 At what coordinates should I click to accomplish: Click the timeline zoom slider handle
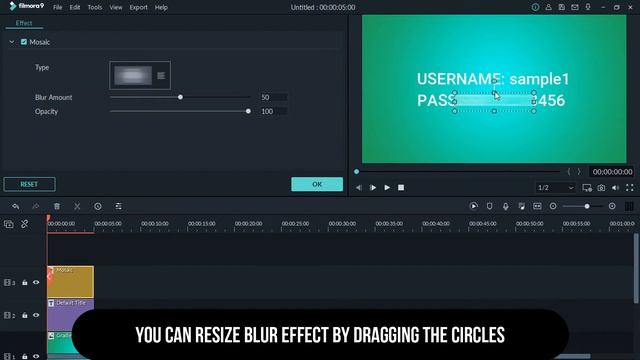587,206
